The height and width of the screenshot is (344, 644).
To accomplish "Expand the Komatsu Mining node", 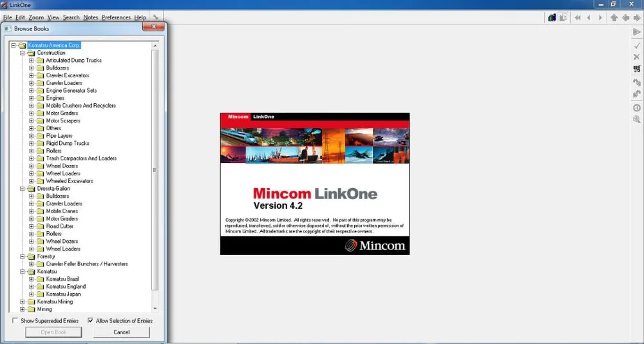I will (x=23, y=301).
